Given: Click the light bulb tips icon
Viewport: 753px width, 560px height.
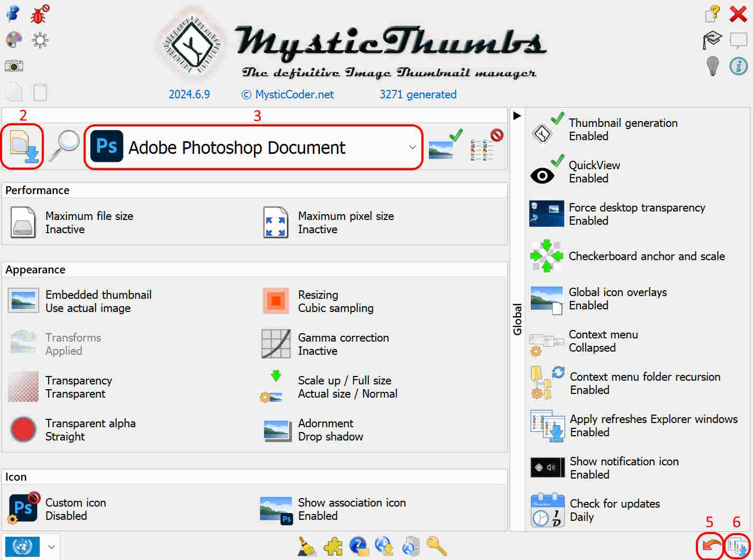Looking at the screenshot, I should (713, 66).
